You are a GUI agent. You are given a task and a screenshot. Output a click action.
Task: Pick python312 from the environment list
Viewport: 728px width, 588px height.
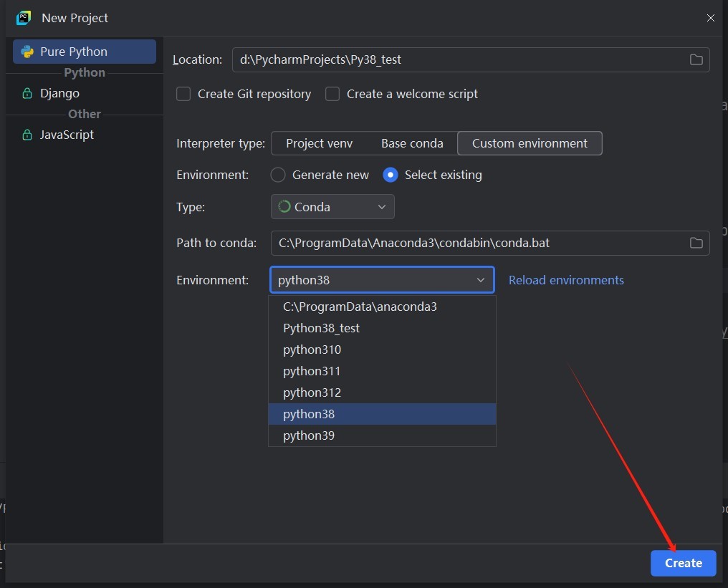point(312,392)
